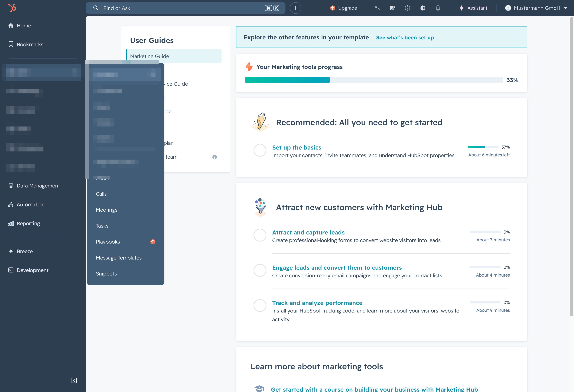Open the Settings gear icon
This screenshot has width=574, height=392.
coord(423,8)
